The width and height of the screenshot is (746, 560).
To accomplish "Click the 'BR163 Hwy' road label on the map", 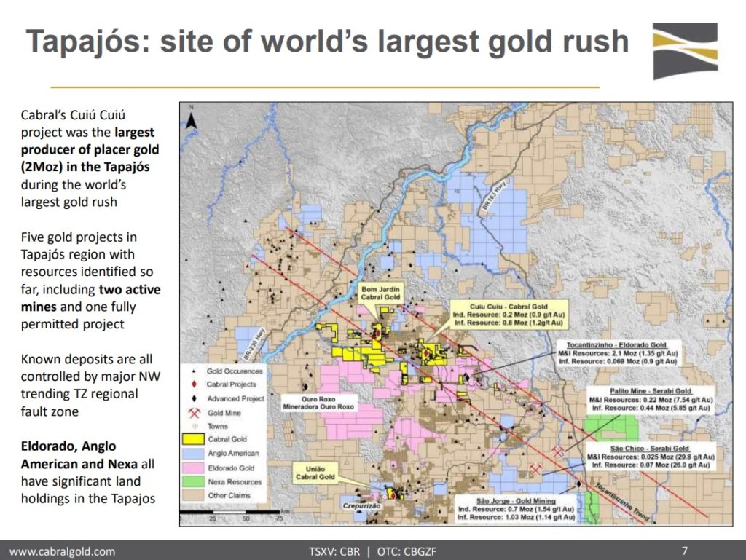I will coord(495,196).
